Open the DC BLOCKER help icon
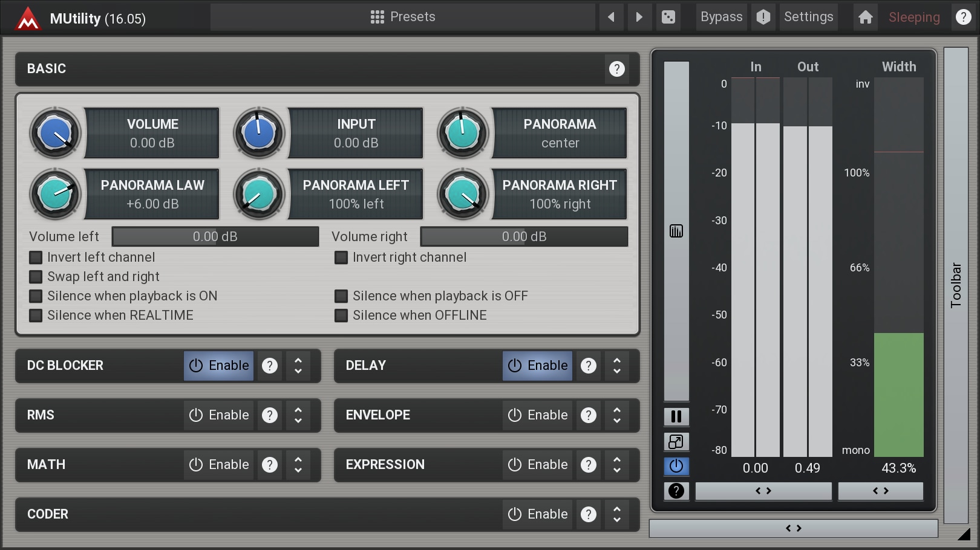The image size is (980, 550). tap(270, 366)
